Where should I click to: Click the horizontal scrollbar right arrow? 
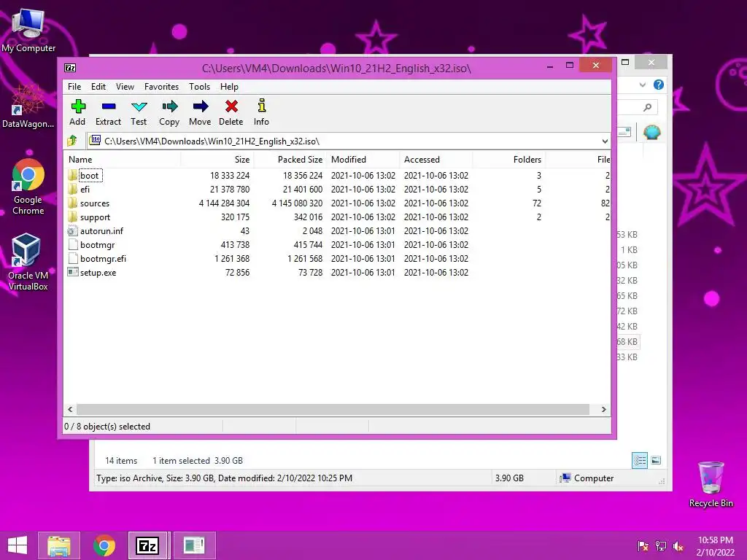[x=603, y=410]
